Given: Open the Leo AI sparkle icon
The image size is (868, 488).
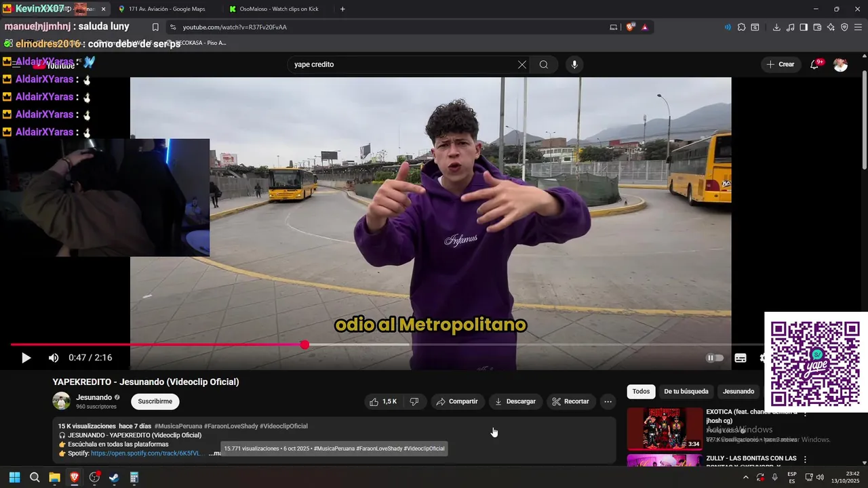Looking at the screenshot, I should point(831,27).
